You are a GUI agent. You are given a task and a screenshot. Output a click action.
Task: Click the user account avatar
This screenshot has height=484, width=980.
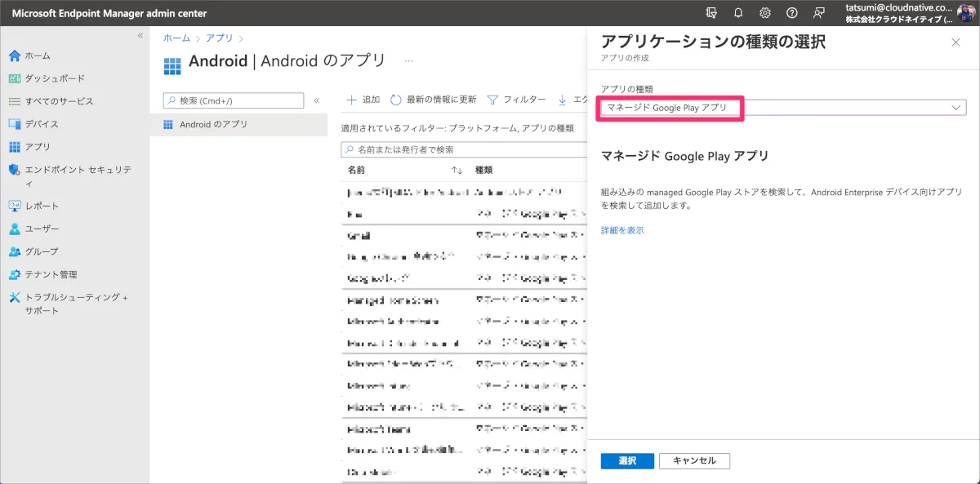point(966,13)
